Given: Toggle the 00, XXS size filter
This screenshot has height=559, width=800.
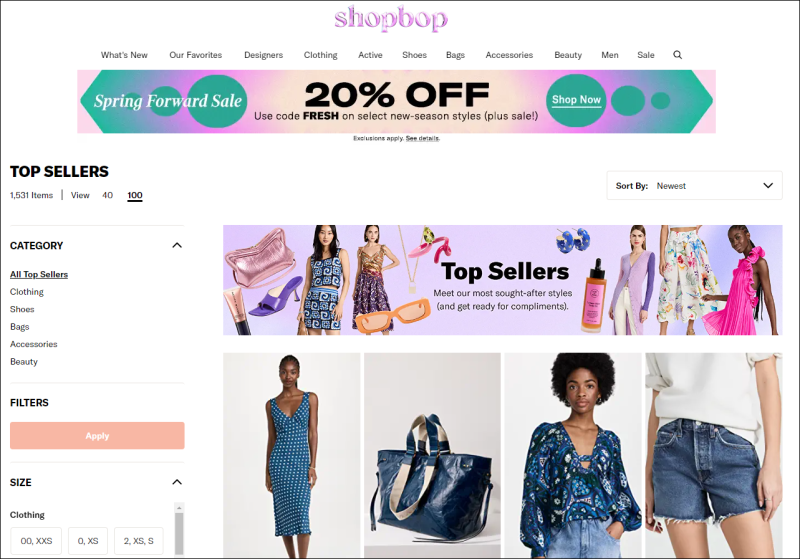Looking at the screenshot, I should pos(36,541).
